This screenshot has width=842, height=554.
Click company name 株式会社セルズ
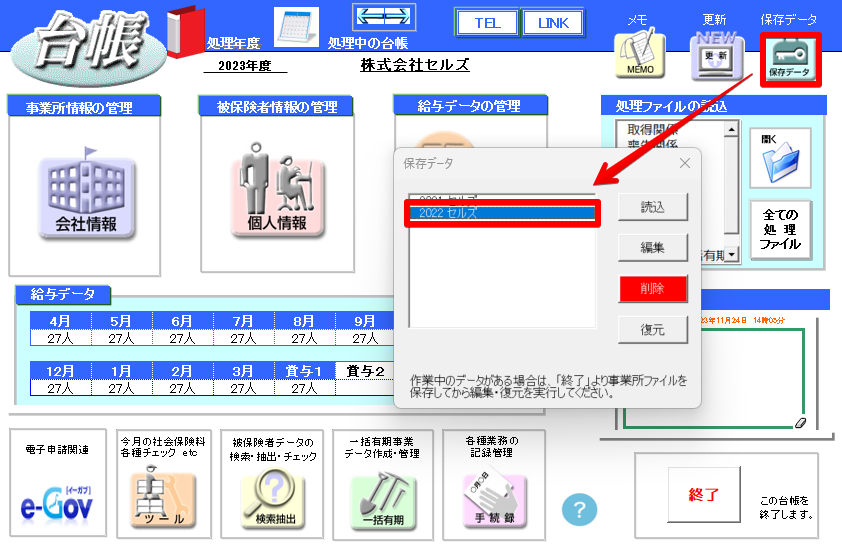coord(415,65)
